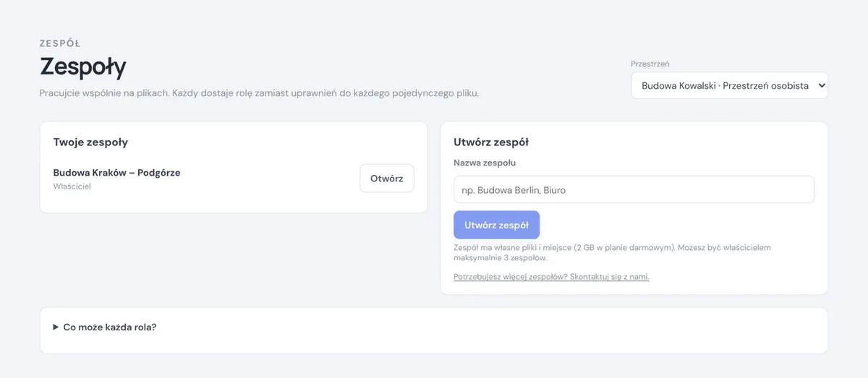The height and width of the screenshot is (378, 868).
Task: Click the 'Nazwa zespołu' field label
Action: click(485, 163)
